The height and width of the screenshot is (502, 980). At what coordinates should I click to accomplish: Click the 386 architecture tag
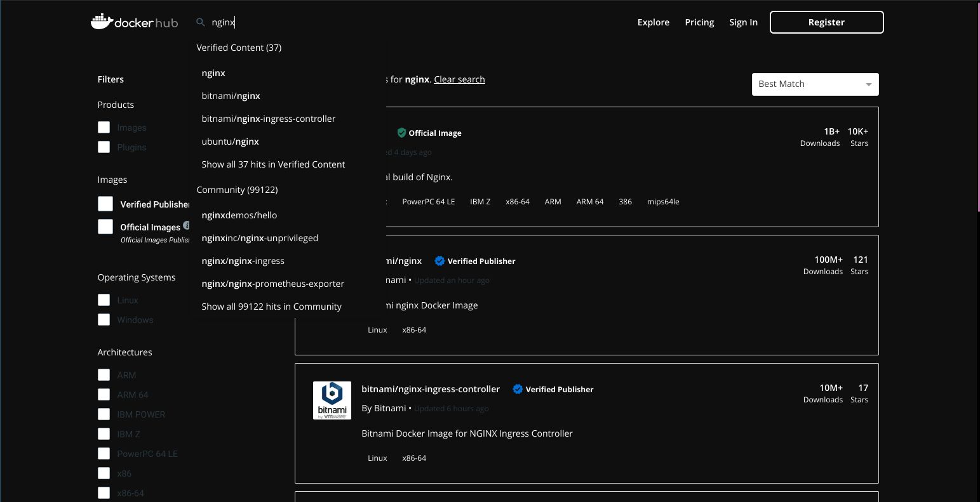tap(626, 202)
